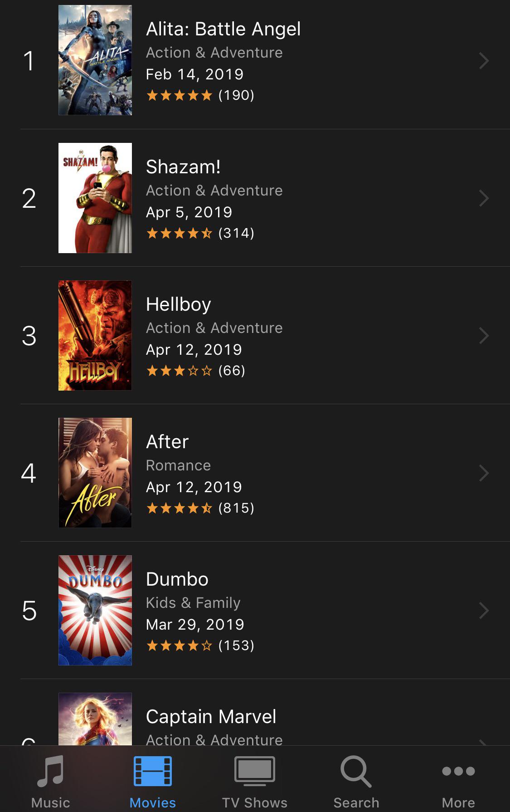Open the Shazam! movie poster
The image size is (510, 812).
pos(95,198)
